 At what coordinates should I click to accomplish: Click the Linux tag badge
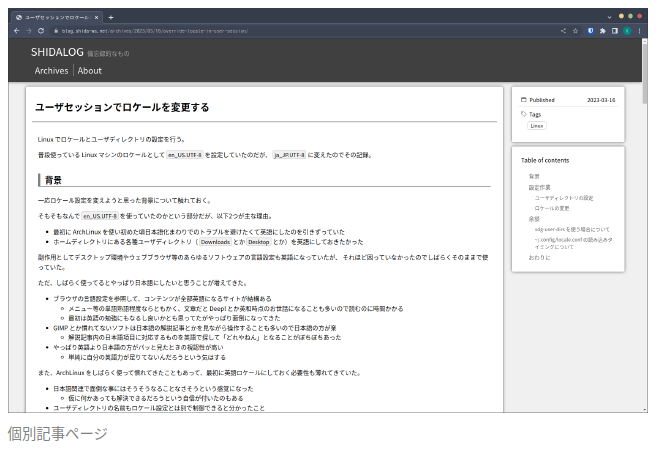[537, 126]
